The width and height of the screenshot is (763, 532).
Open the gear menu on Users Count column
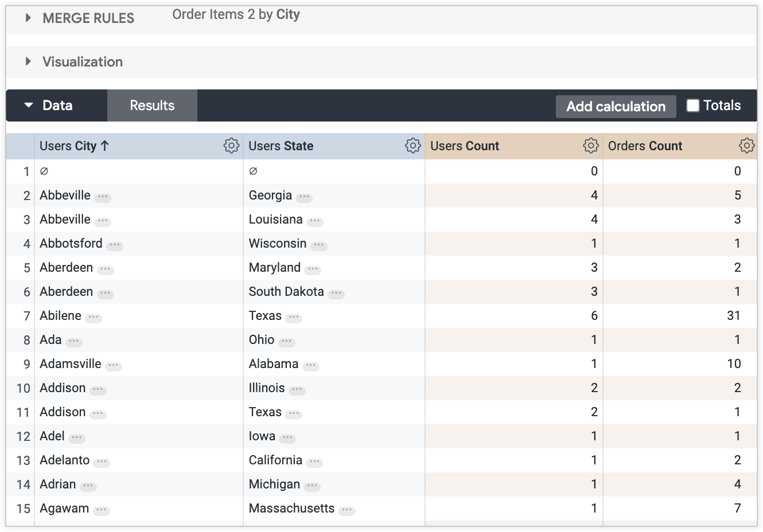(590, 146)
